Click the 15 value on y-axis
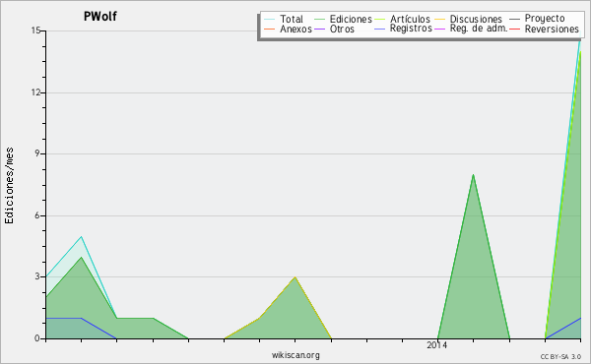Image resolution: width=591 pixels, height=364 pixels. tap(35, 30)
